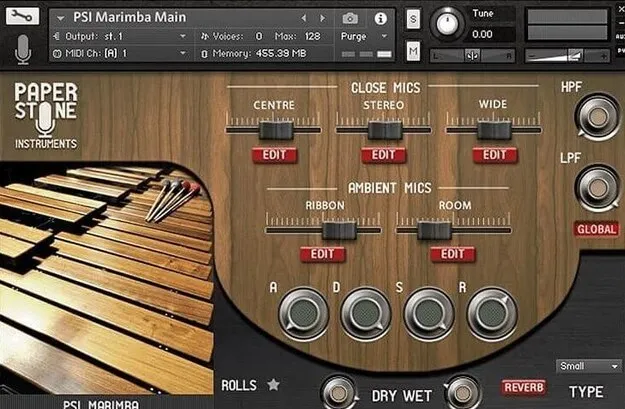Viewport: 625px width, 409px height.
Task: Click the star icon beside ROLLS
Action: (273, 385)
